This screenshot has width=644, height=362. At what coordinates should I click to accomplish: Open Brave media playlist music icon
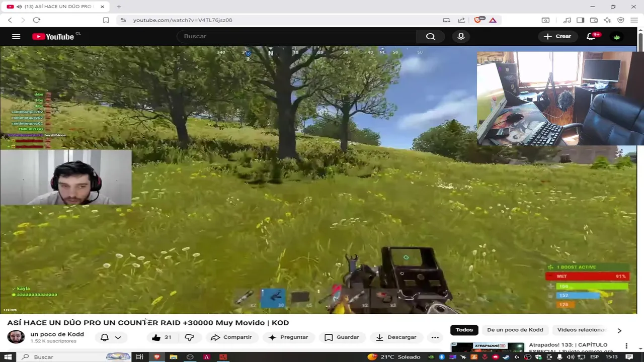(x=567, y=20)
